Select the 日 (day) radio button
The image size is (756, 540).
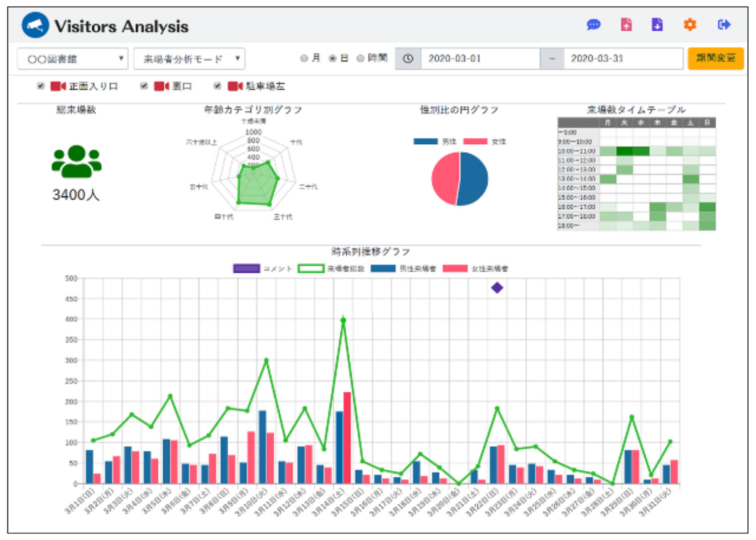[x=333, y=58]
